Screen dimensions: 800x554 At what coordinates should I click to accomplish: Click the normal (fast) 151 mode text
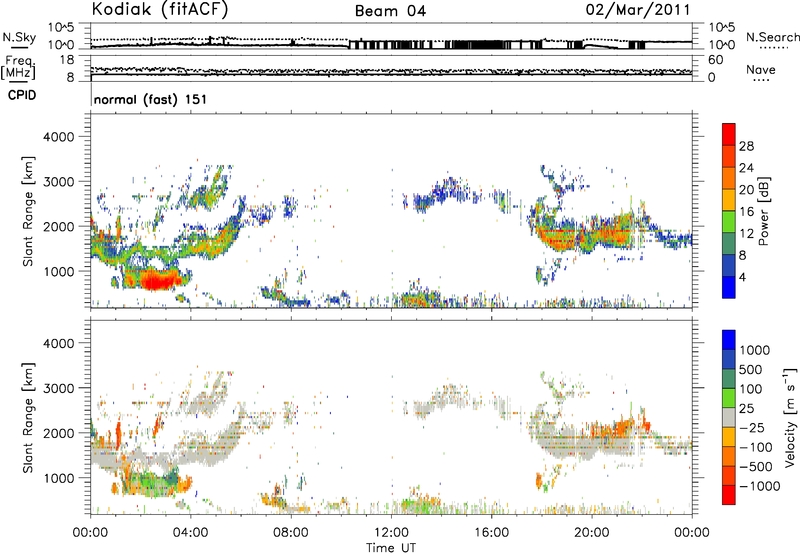point(151,99)
